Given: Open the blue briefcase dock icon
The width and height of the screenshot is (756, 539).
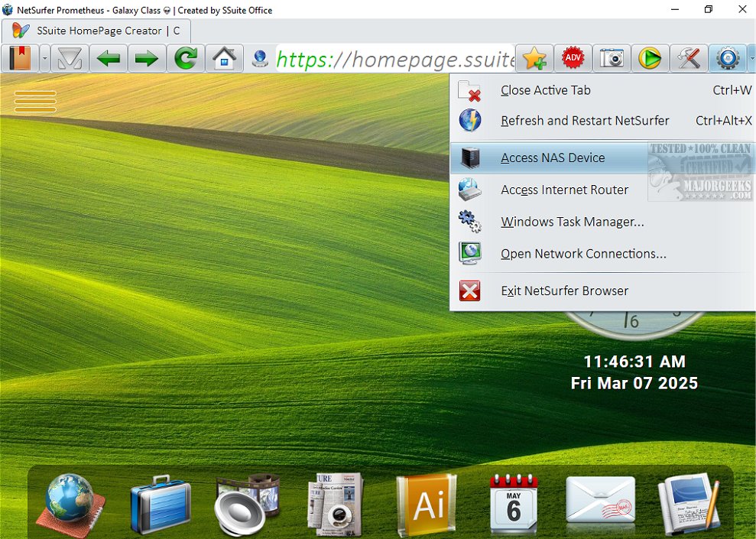Looking at the screenshot, I should (x=161, y=505).
